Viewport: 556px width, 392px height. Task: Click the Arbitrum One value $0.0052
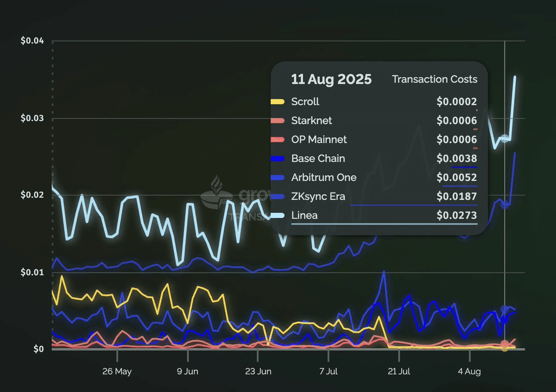point(456,178)
